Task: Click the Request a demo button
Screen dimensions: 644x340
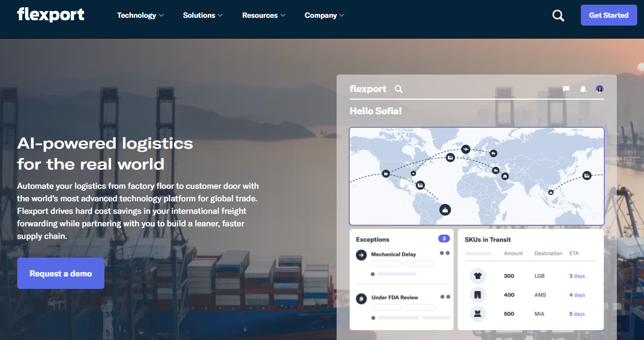Action: 61,273
